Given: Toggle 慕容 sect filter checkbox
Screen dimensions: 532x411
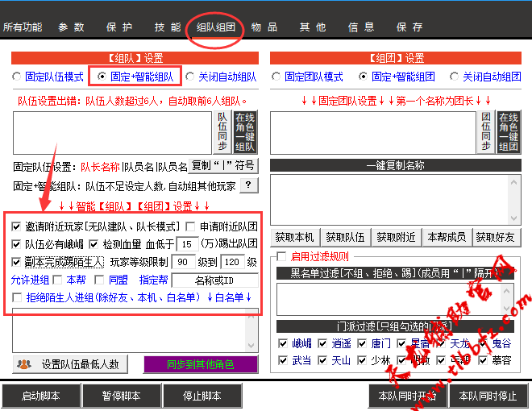Looking at the screenshot, I should click(483, 360).
